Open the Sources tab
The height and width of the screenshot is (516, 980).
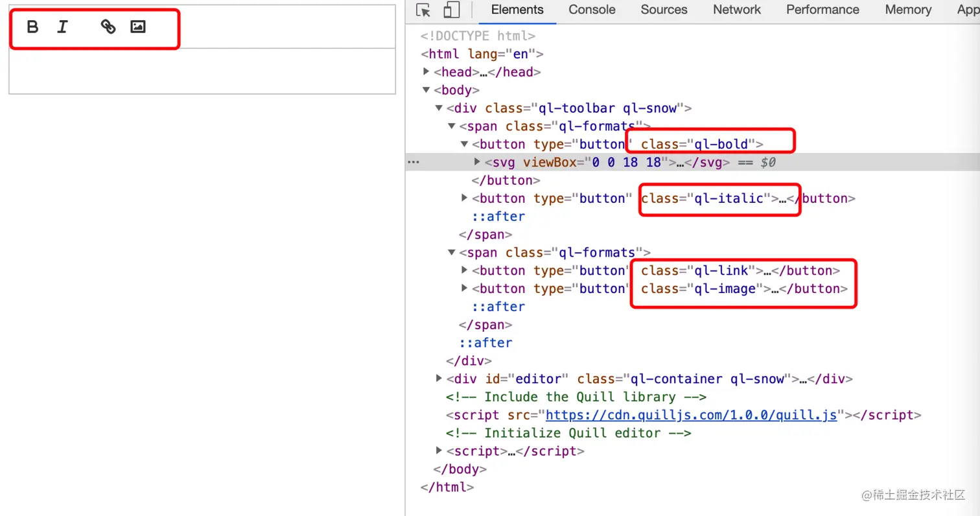click(664, 10)
